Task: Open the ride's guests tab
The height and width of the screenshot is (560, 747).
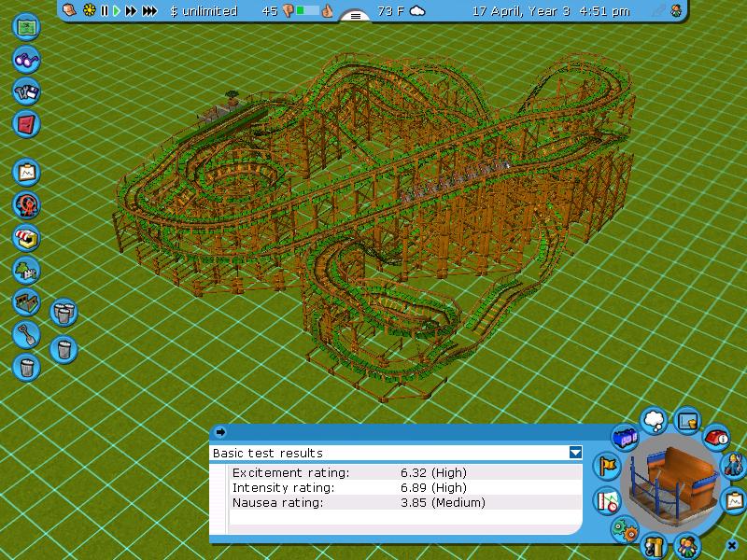Action: 687,546
